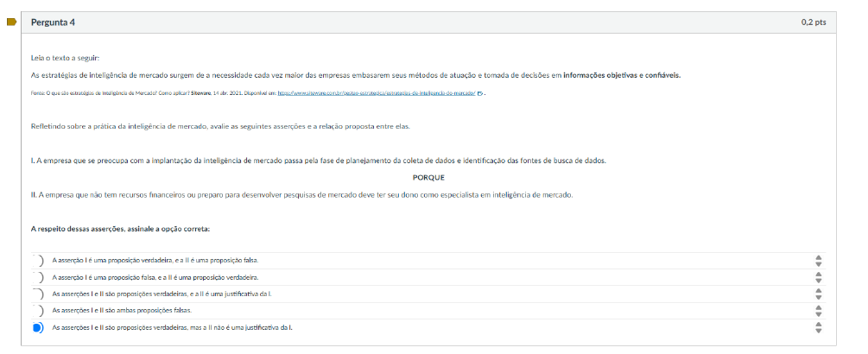868x354 pixels.
Task: Select 'I é verdadeira, II é falsa' radio option
Action: pos(37,260)
